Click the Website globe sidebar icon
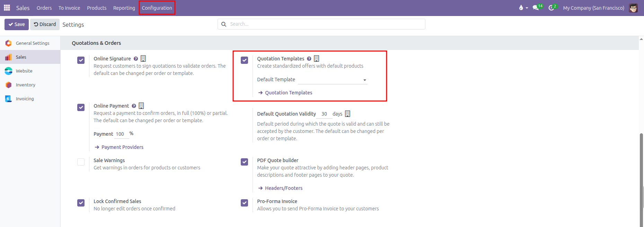The height and width of the screenshot is (227, 644). [x=9, y=71]
